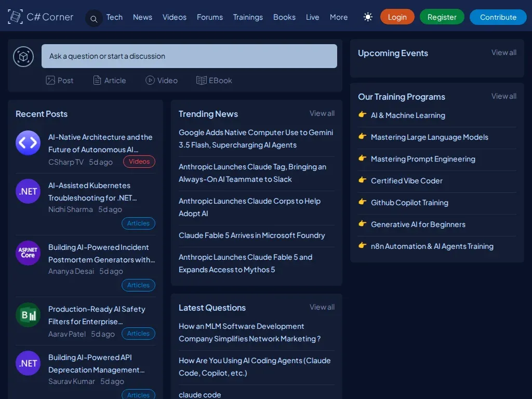Select the Post image icon
Viewport: 532px width, 399px height.
[x=50, y=81]
